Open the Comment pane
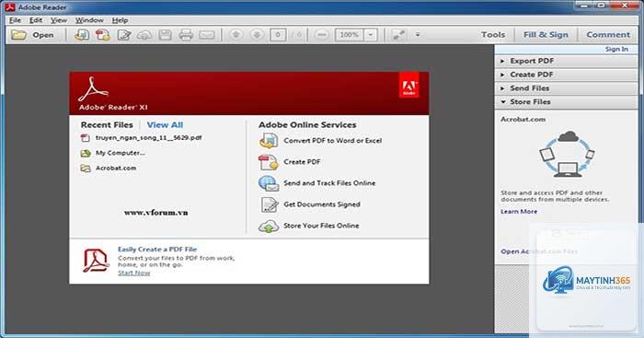644x338 pixels. (608, 35)
